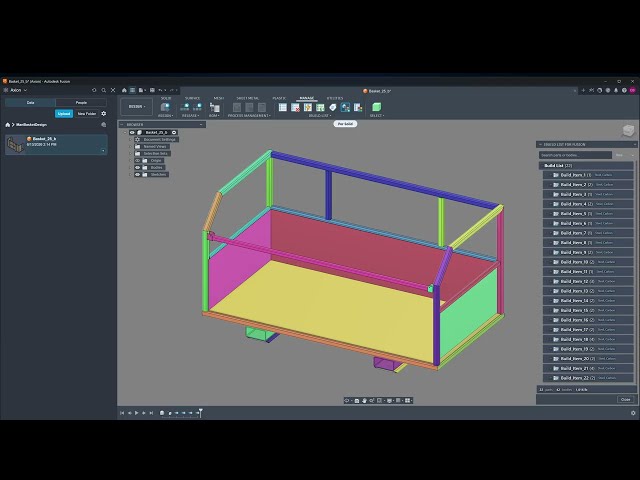The height and width of the screenshot is (480, 640).
Task: Open the Process Management dropdown
Action: coord(249,116)
